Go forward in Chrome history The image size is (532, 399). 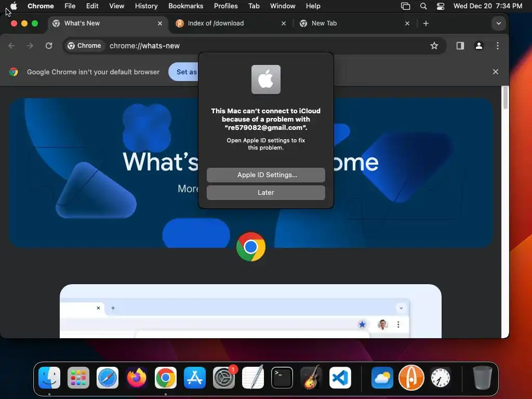tap(30, 46)
